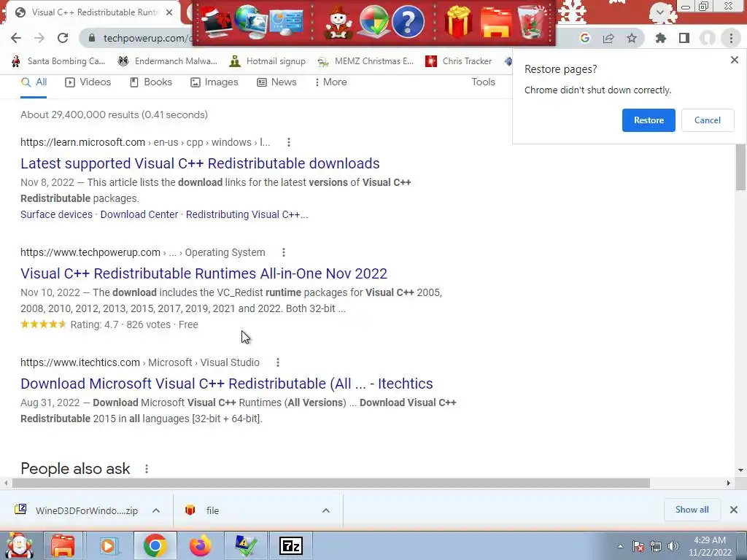Open the Chrome profile avatar
Viewport: 747px width, 560px height.
point(708,38)
